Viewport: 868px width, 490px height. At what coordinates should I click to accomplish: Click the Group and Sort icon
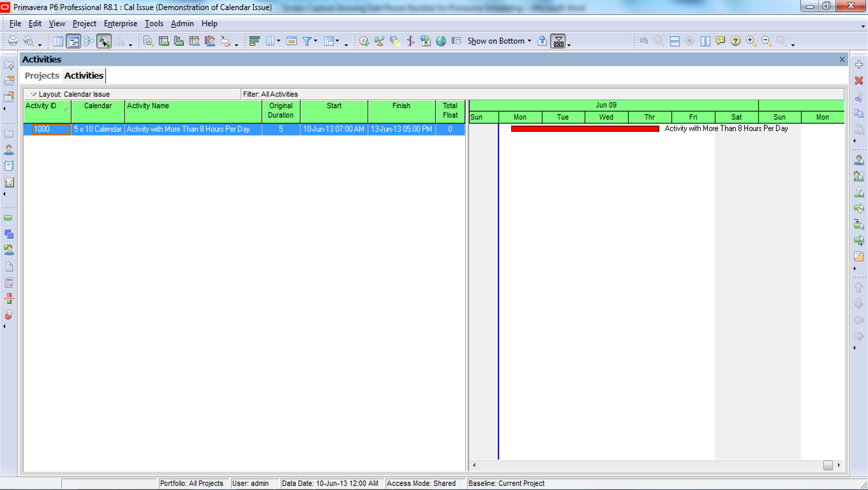[x=329, y=41]
